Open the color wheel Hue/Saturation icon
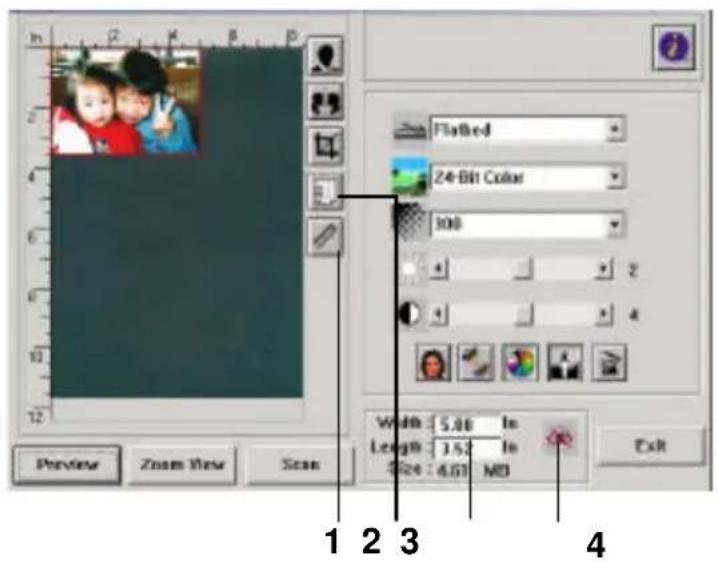Image resolution: width=718 pixels, height=562 pixels. [520, 363]
